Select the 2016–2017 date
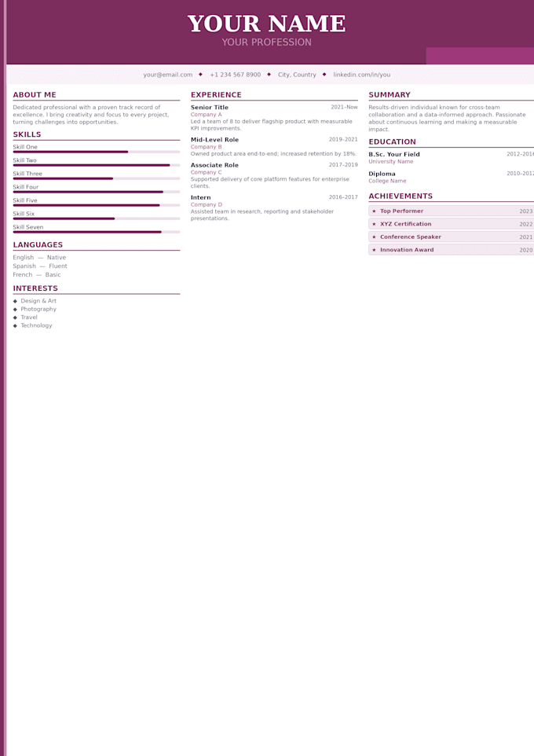 (x=343, y=197)
